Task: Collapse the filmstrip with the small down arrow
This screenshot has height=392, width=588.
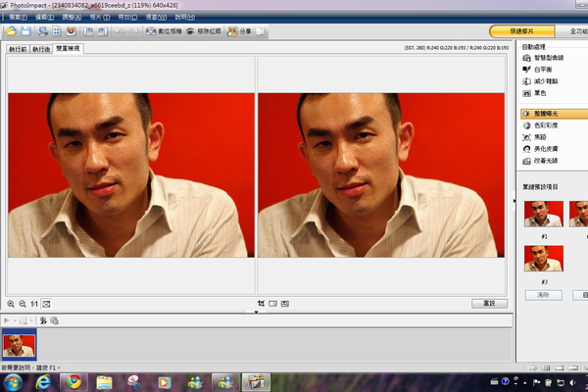Action: (256, 312)
